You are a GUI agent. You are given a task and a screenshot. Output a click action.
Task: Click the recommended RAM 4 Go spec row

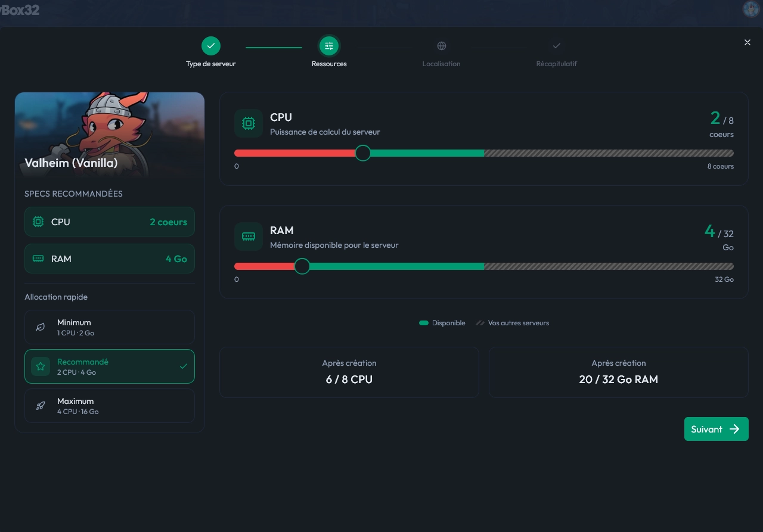coord(110,259)
